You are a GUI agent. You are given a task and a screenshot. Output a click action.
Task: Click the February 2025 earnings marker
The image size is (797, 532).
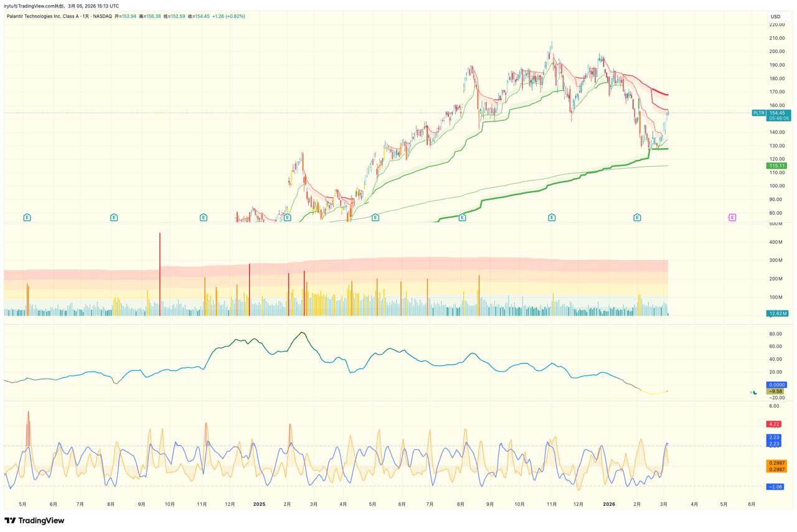point(288,217)
